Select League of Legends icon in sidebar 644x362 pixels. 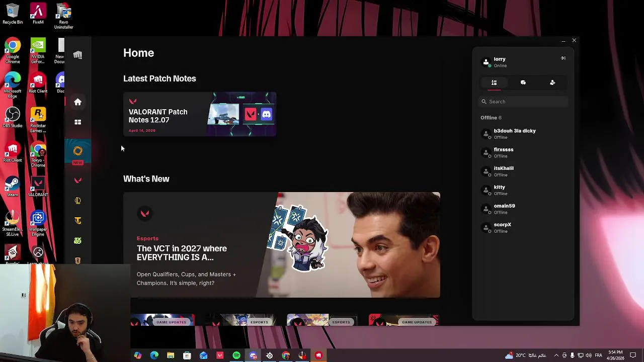[x=77, y=201]
